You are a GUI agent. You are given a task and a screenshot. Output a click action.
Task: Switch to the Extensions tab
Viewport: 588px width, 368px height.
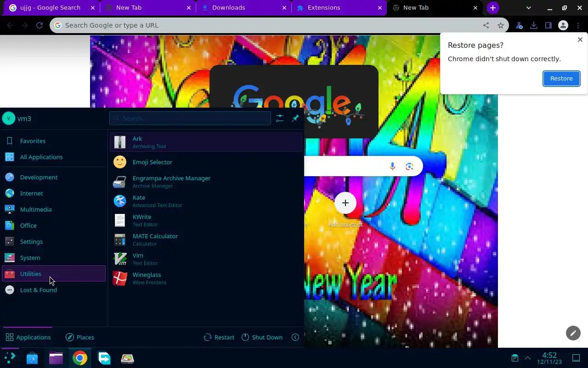point(339,8)
